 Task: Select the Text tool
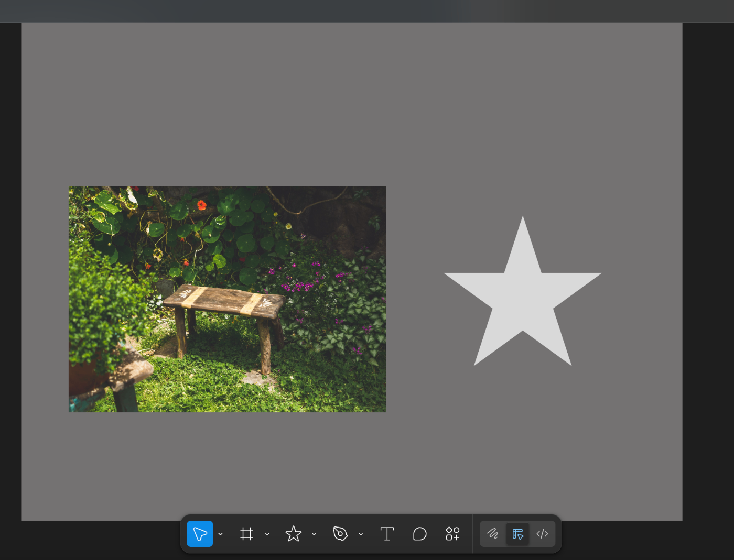pos(387,534)
